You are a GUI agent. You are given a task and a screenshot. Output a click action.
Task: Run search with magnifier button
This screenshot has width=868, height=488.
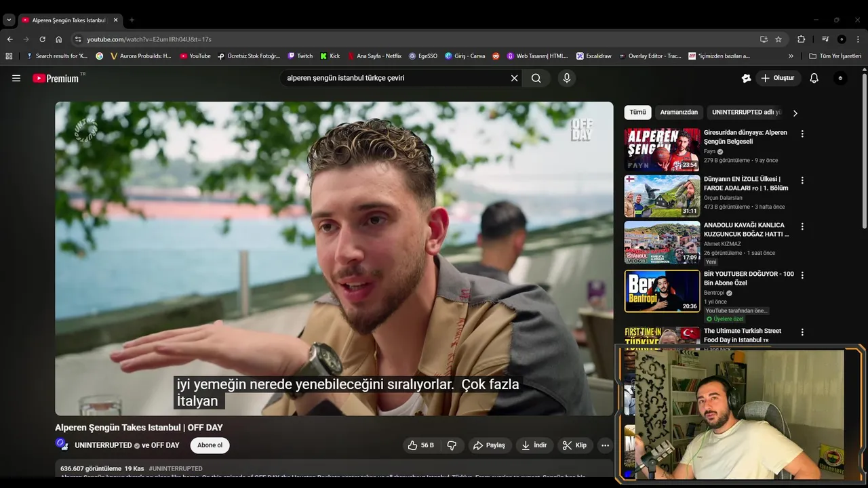tap(536, 78)
